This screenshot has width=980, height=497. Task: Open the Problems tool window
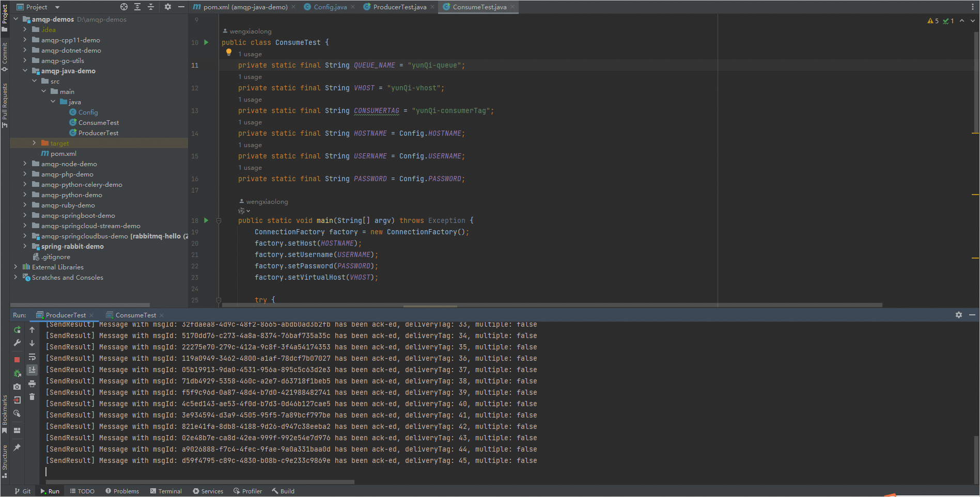tap(122, 491)
